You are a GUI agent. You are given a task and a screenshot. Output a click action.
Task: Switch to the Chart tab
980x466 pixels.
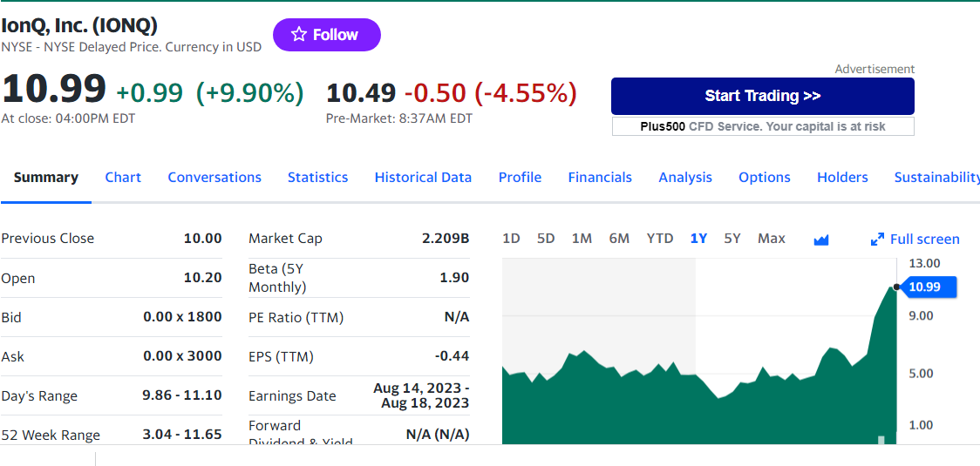123,178
